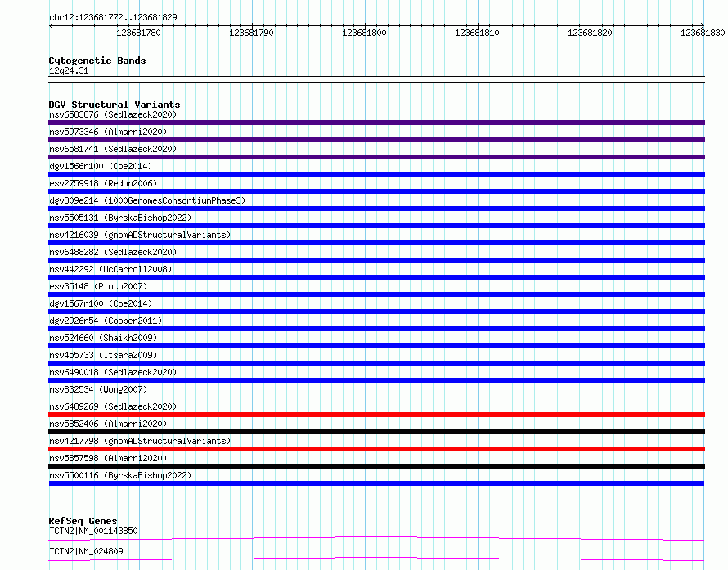This screenshot has height=570, width=728.
Task: Open variant nsv5500116 (ByrskaBishop2022) label
Action: tap(120, 475)
